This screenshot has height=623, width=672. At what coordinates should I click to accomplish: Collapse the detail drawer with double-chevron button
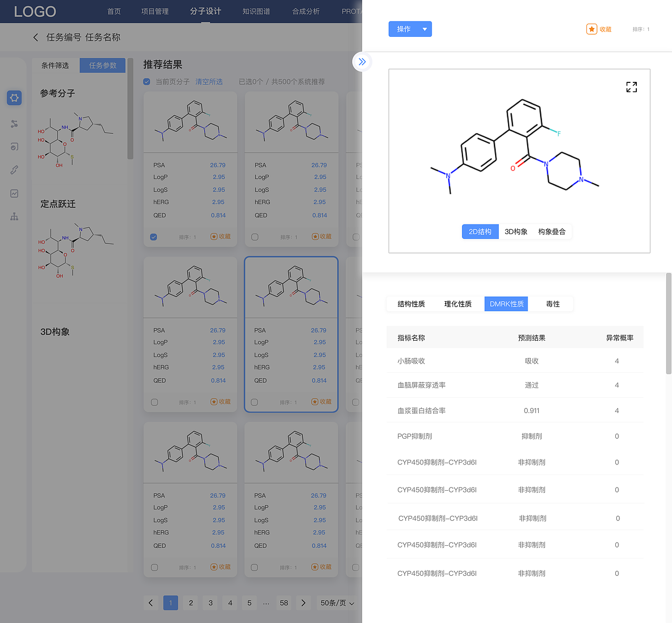(362, 62)
